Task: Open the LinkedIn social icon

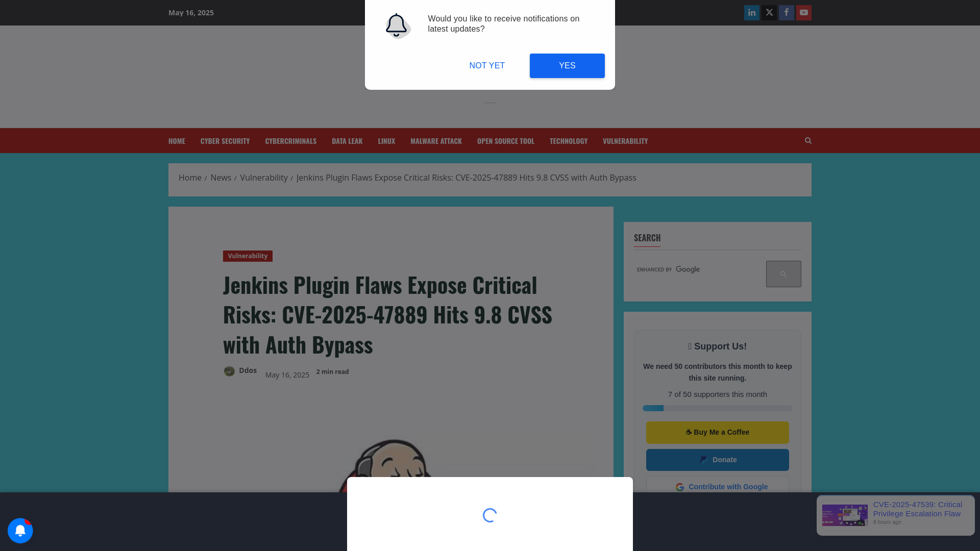Action: [751, 13]
